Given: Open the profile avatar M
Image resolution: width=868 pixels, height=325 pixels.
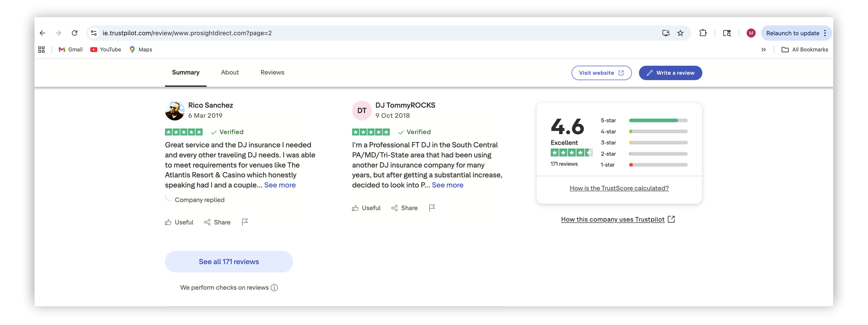Looking at the screenshot, I should 751,33.
